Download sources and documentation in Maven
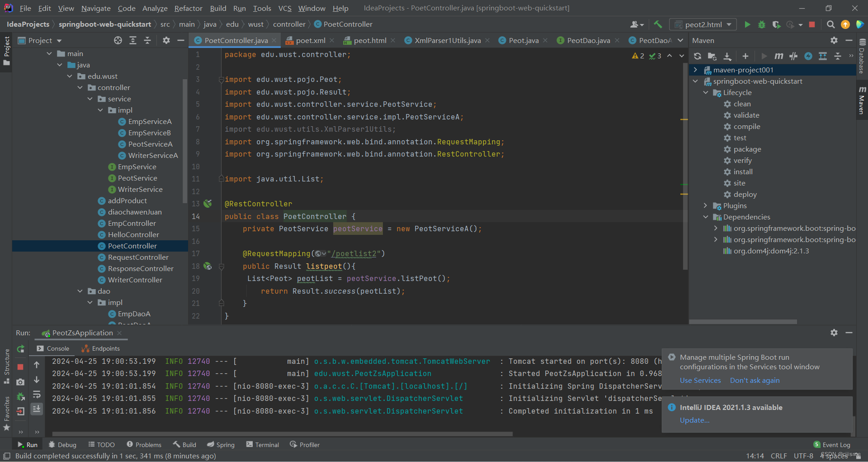Image resolution: width=868 pixels, height=462 pixels. (727, 56)
